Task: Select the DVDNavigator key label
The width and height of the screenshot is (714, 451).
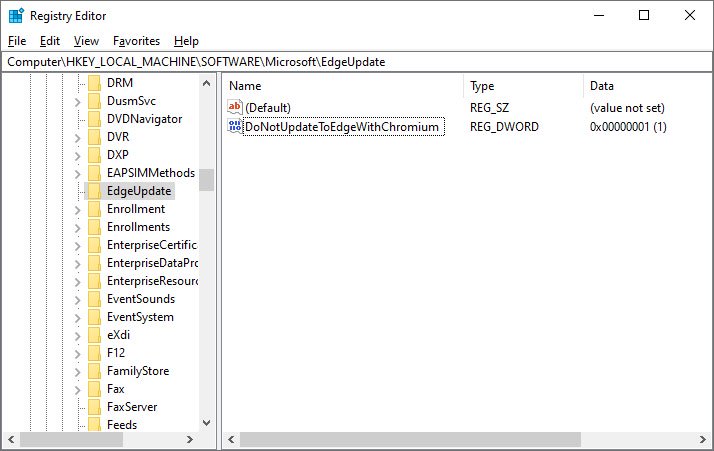Action: [x=144, y=119]
